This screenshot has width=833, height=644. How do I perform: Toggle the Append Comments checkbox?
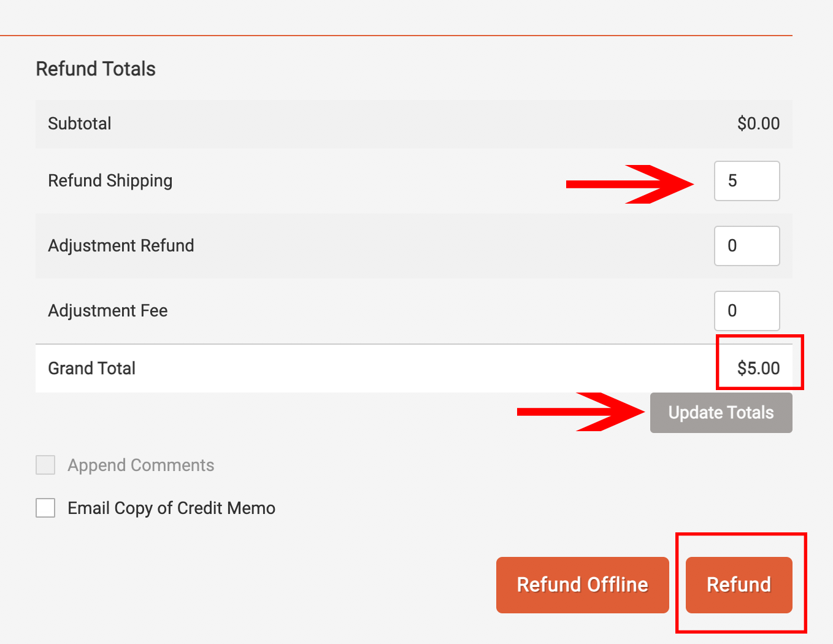tap(45, 465)
